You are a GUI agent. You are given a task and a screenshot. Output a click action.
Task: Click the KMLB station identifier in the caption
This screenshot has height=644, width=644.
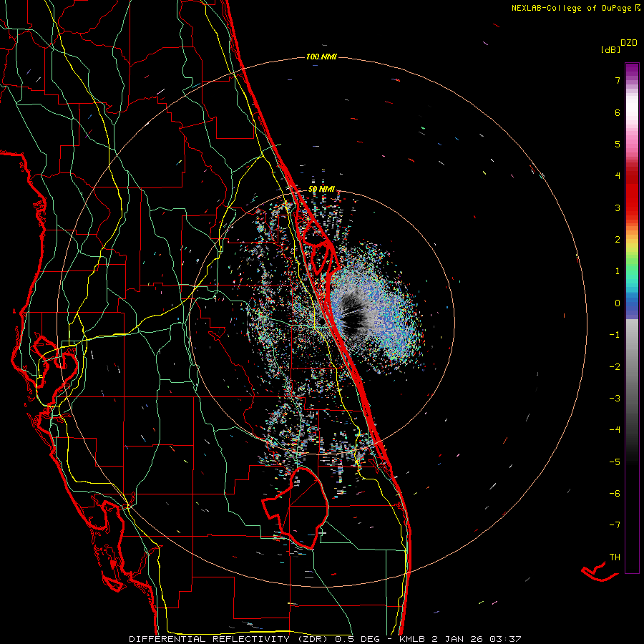click(x=414, y=639)
